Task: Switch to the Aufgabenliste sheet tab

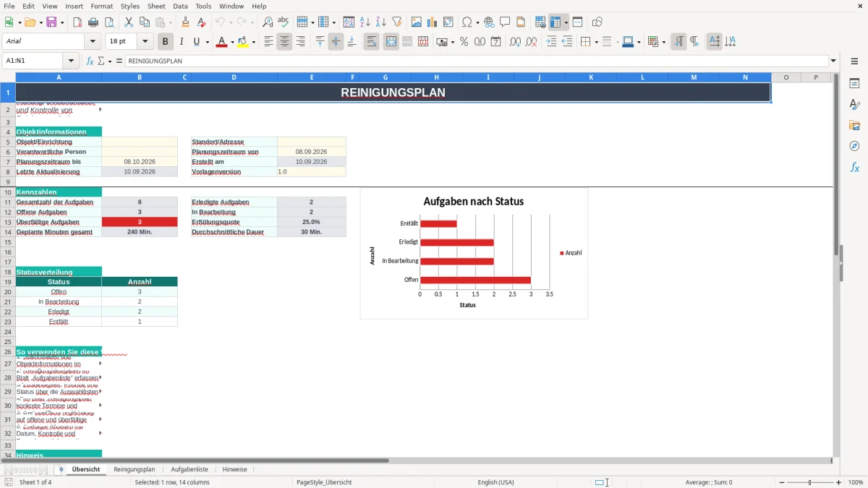Action: [x=190, y=469]
